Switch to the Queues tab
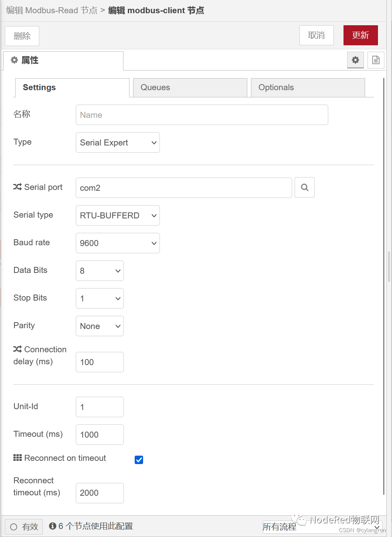 pyautogui.click(x=190, y=88)
